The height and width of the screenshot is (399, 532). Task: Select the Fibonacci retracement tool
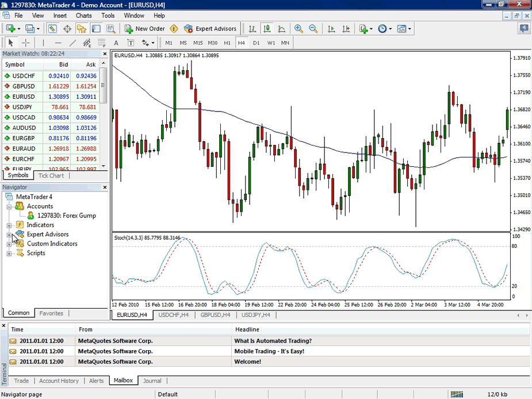click(x=101, y=43)
